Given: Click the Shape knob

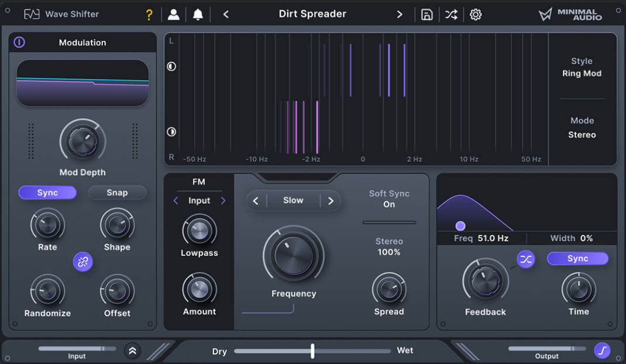Looking at the screenshot, I should (117, 225).
